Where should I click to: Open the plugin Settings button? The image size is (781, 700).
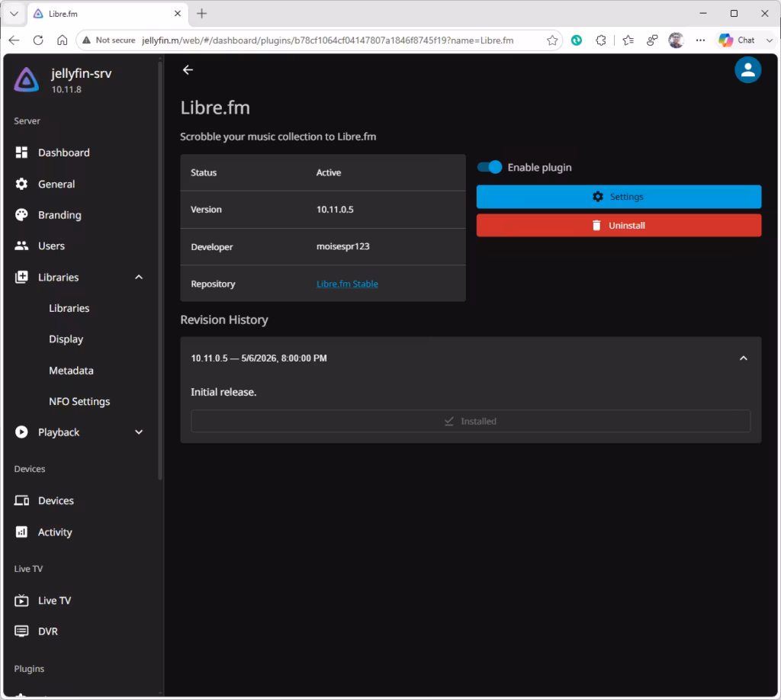pyautogui.click(x=619, y=197)
